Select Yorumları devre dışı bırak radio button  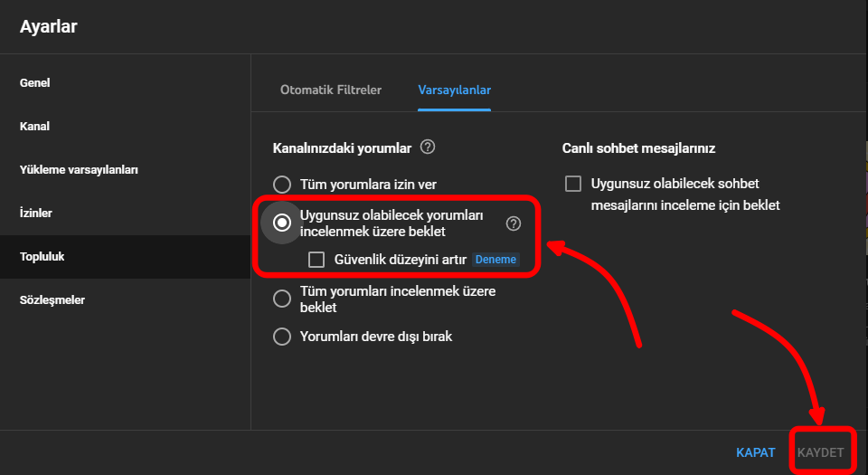point(283,337)
